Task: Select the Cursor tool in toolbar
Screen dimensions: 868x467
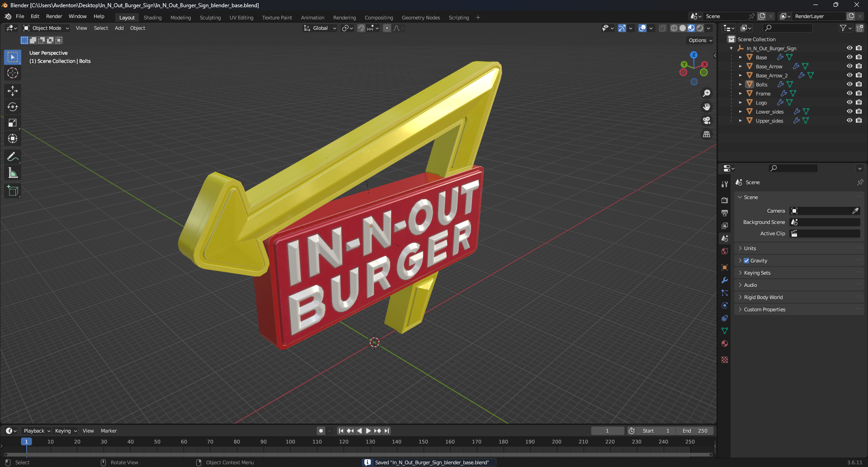Action: tap(13, 73)
